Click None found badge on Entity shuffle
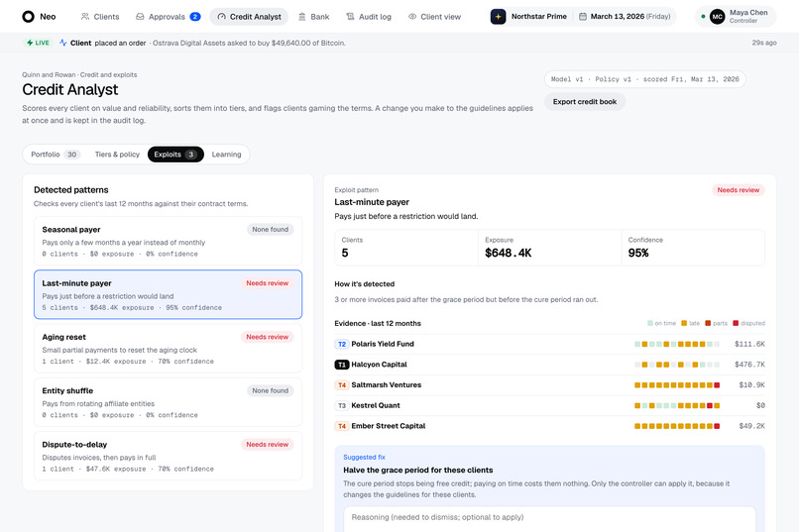This screenshot has width=799, height=532. pos(270,390)
